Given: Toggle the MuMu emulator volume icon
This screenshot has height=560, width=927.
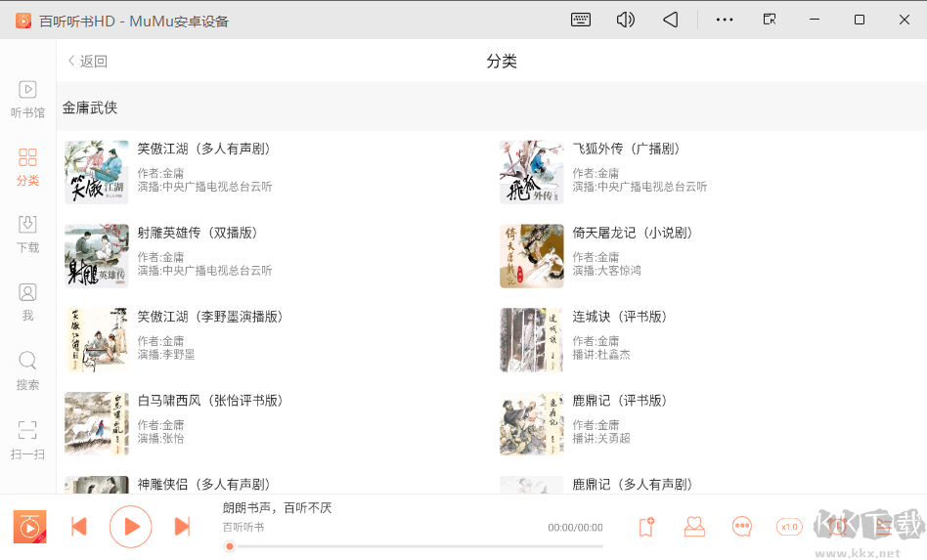Looking at the screenshot, I should pos(626,20).
